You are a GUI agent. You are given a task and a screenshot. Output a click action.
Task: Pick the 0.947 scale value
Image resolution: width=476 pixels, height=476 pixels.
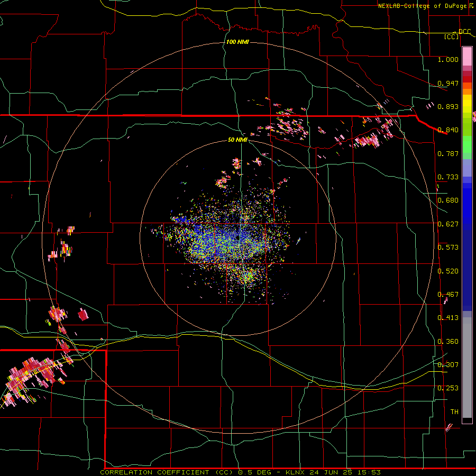point(448,83)
